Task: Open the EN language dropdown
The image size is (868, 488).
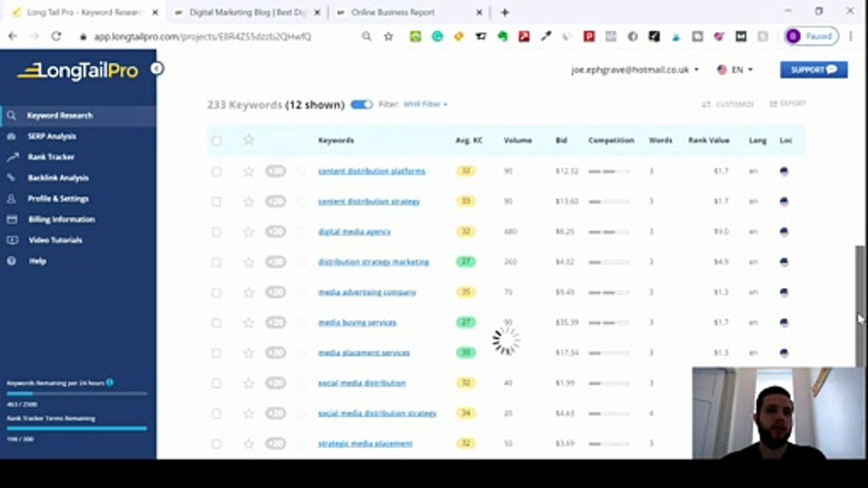Action: coord(735,70)
